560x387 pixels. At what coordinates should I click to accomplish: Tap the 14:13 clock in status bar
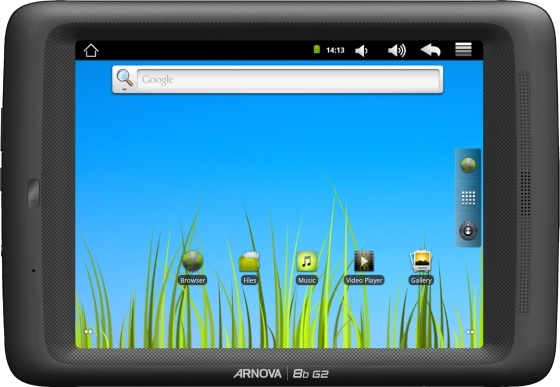click(x=335, y=50)
